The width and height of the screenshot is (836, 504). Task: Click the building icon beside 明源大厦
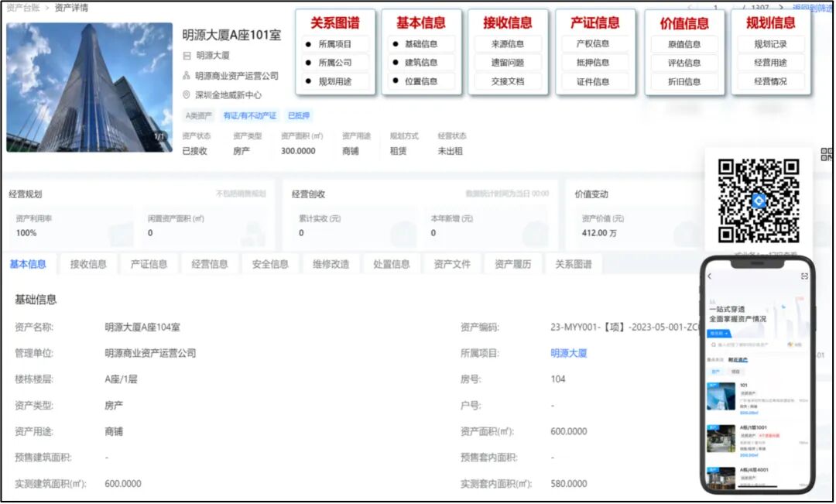pos(187,56)
